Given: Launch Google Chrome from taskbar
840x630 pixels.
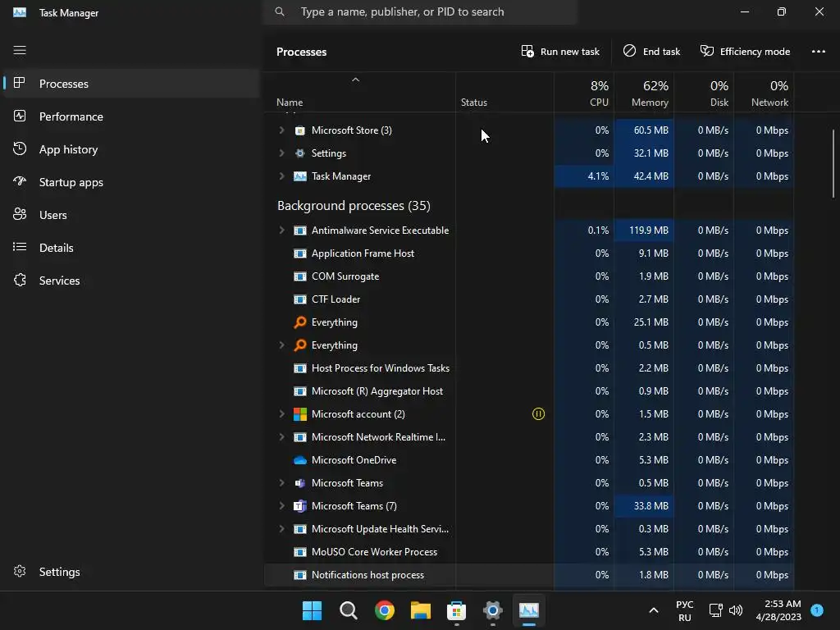Looking at the screenshot, I should (385, 610).
